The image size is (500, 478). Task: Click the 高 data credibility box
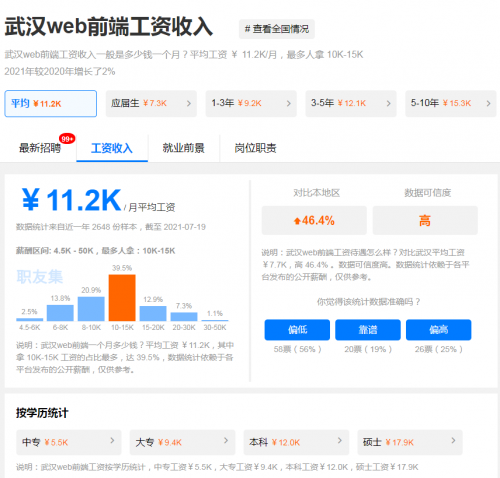coord(425,220)
